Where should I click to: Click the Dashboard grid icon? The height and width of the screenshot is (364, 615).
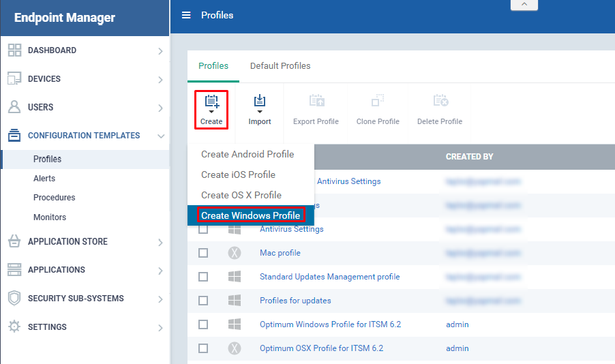14,50
